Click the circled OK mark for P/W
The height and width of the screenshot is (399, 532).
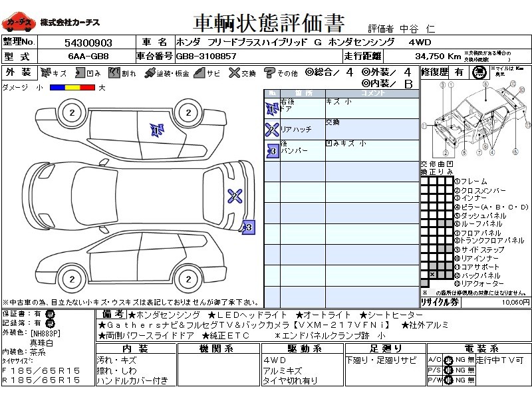click(448, 380)
